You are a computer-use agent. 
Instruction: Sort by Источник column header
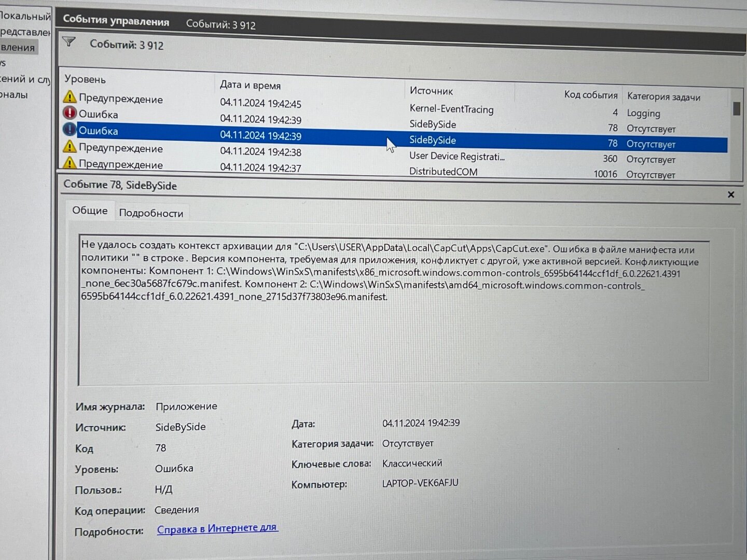point(431,91)
